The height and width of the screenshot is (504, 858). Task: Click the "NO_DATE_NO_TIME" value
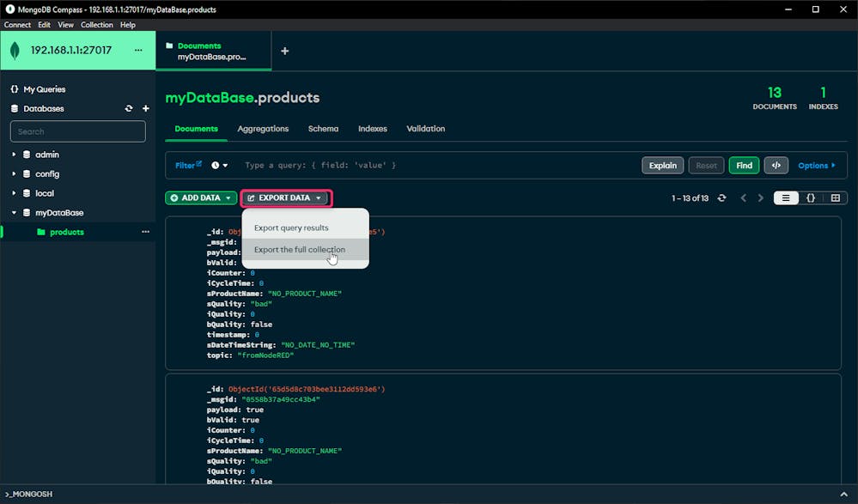[x=318, y=345]
